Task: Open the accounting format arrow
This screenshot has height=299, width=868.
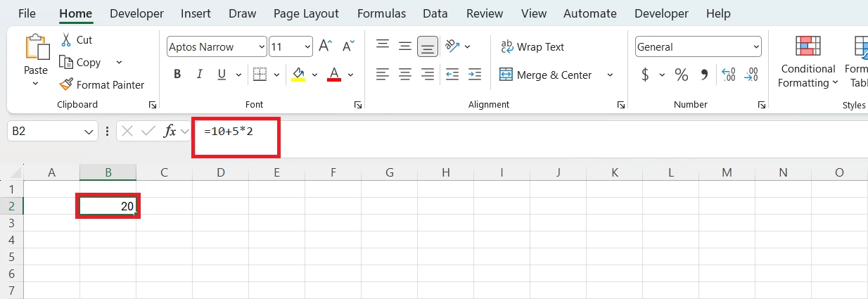Action: pyautogui.click(x=662, y=75)
